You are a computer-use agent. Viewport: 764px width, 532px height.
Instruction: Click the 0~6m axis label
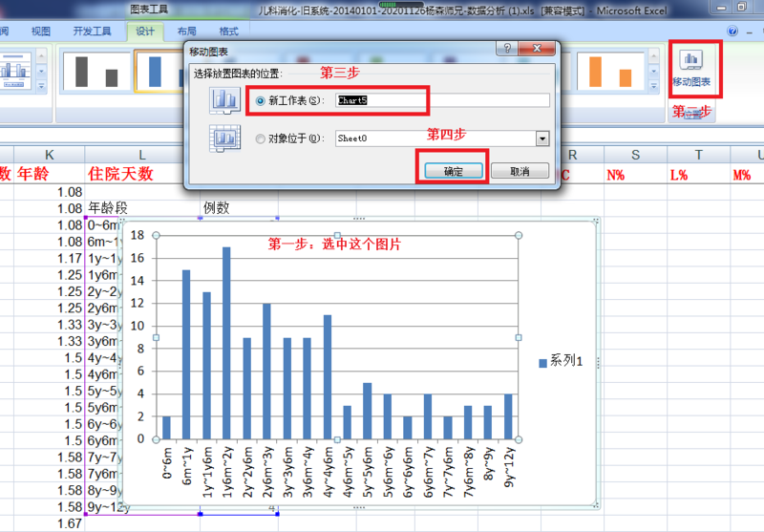coord(166,463)
